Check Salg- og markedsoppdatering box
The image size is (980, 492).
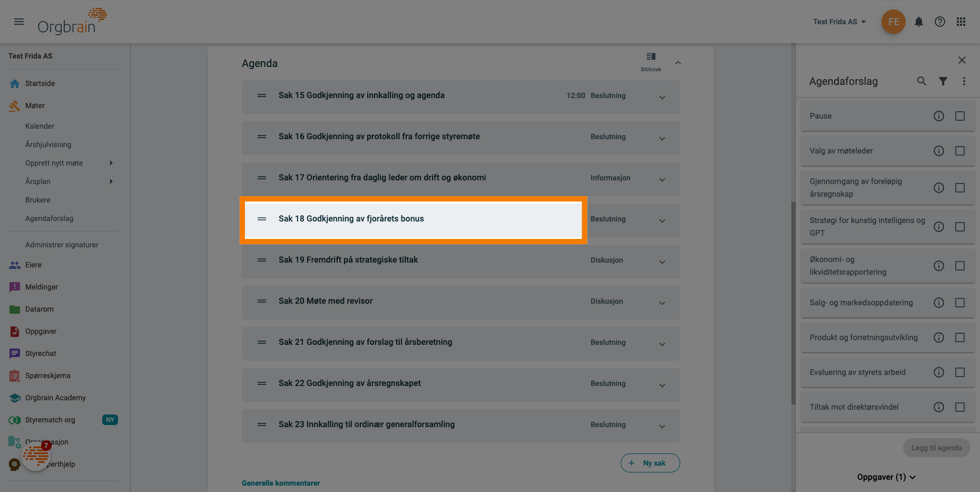pyautogui.click(x=960, y=303)
